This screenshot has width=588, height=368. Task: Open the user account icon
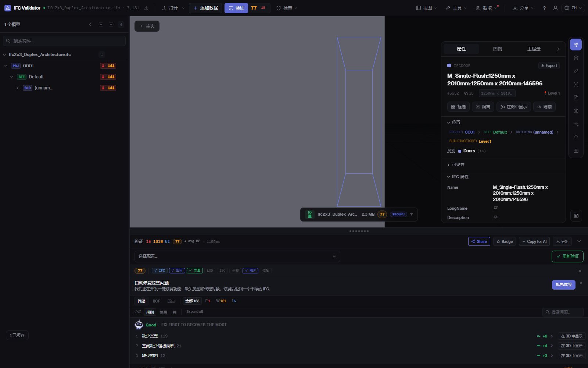[x=555, y=8]
